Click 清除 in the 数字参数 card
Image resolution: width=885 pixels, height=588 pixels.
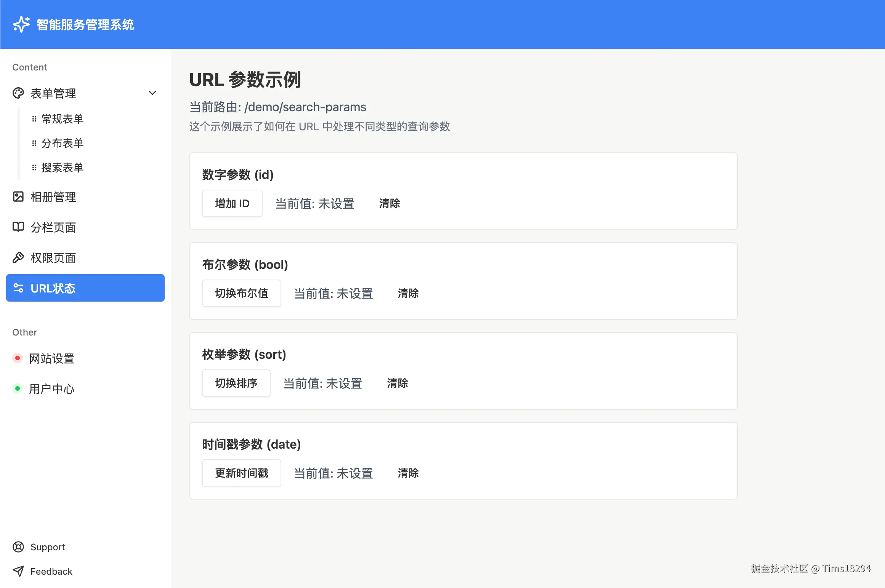pos(389,204)
